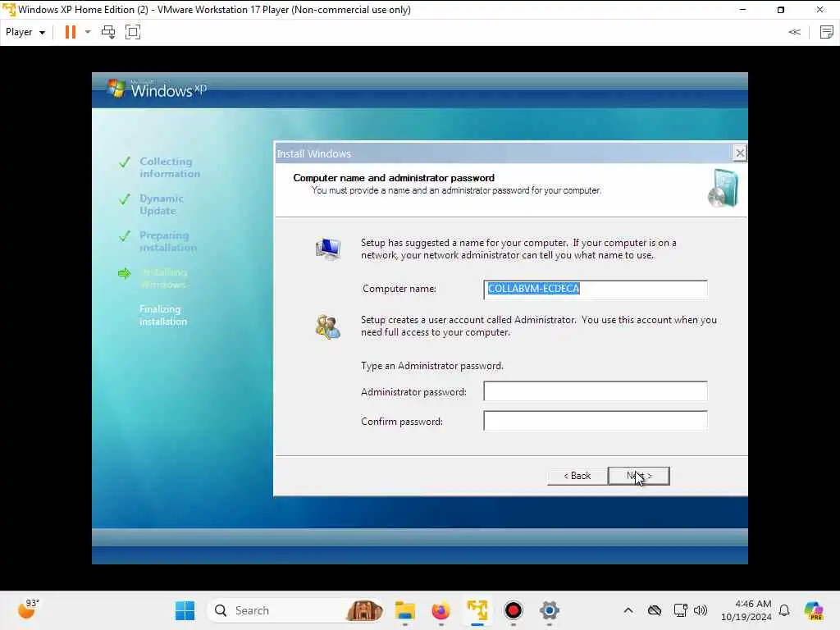
Task: Enter full screen mode icon
Action: [x=133, y=32]
